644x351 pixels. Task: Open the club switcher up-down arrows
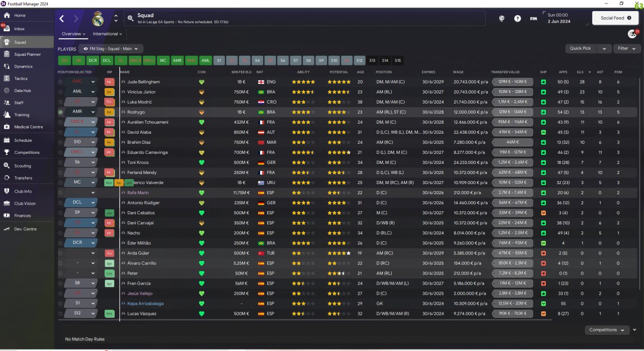point(116,19)
